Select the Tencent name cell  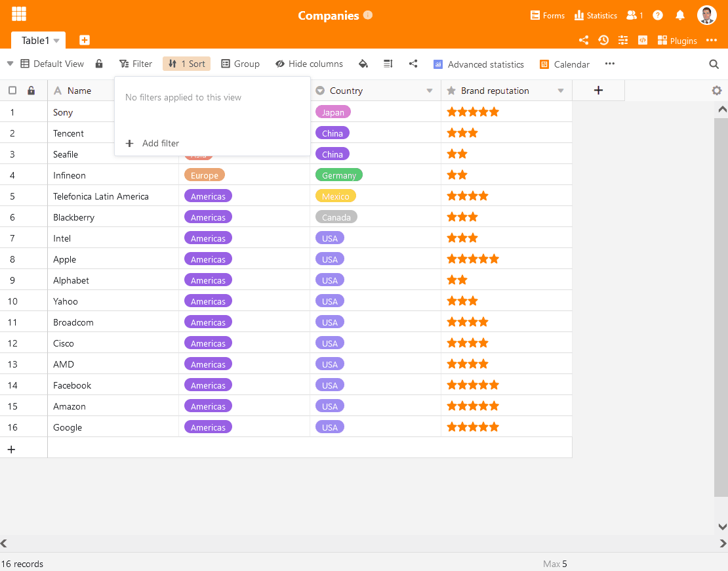click(x=81, y=133)
